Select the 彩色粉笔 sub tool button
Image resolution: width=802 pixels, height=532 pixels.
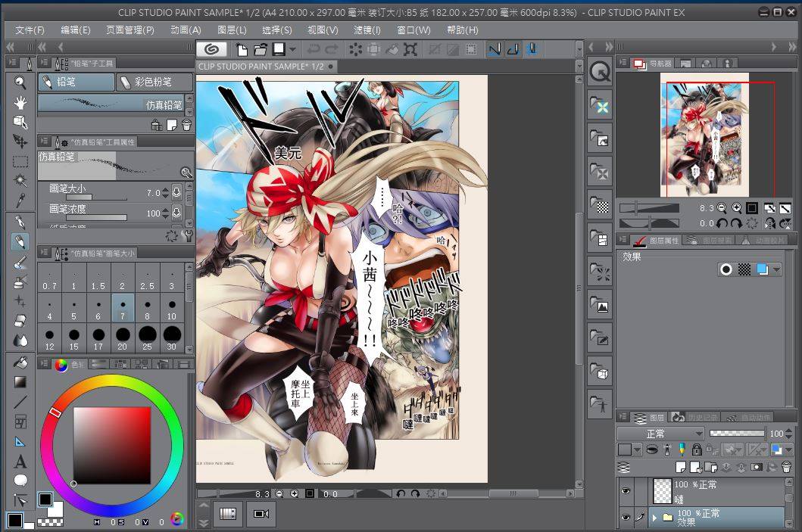[x=154, y=82]
